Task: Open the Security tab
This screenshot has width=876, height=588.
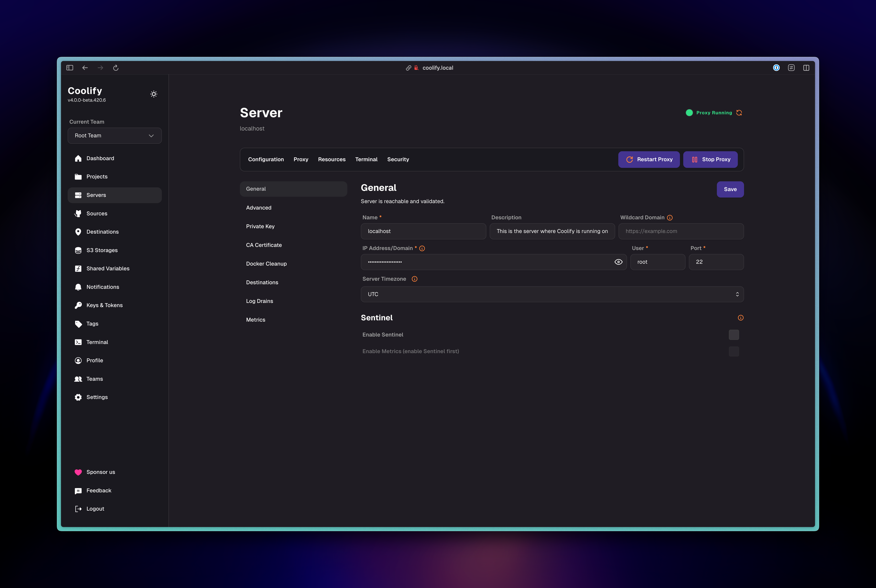Action: tap(398, 159)
